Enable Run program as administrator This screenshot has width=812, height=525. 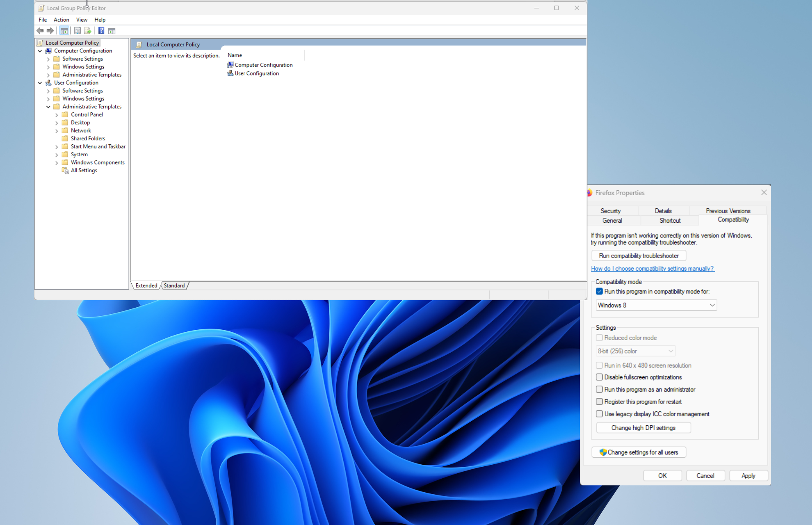pos(600,390)
